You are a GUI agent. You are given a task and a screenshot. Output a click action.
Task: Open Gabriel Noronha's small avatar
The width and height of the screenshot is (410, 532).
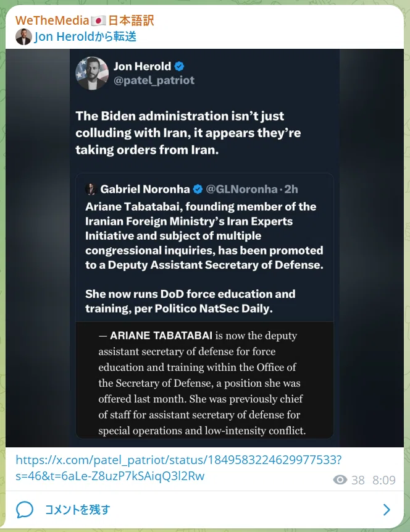coord(91,189)
